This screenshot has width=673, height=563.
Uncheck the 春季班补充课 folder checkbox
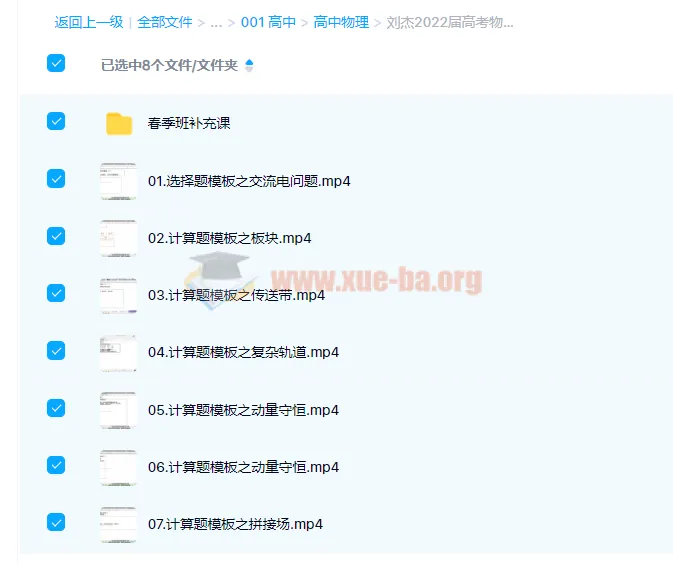(56, 121)
